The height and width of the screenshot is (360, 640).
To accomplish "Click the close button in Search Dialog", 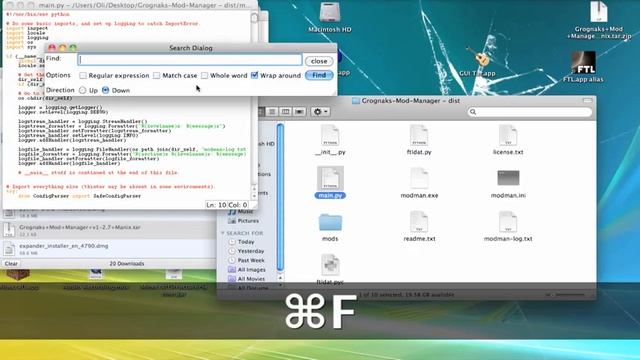I will pos(319,61).
